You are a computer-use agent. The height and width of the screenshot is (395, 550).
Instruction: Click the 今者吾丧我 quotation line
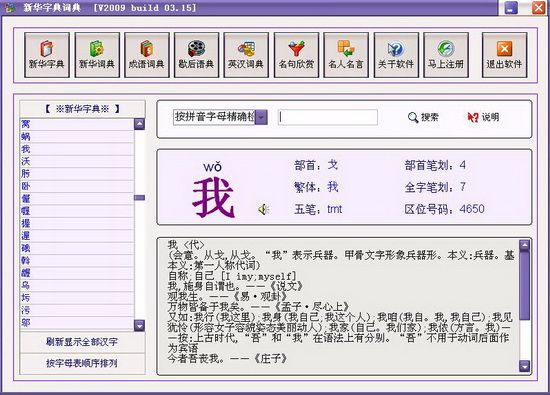tap(227, 359)
